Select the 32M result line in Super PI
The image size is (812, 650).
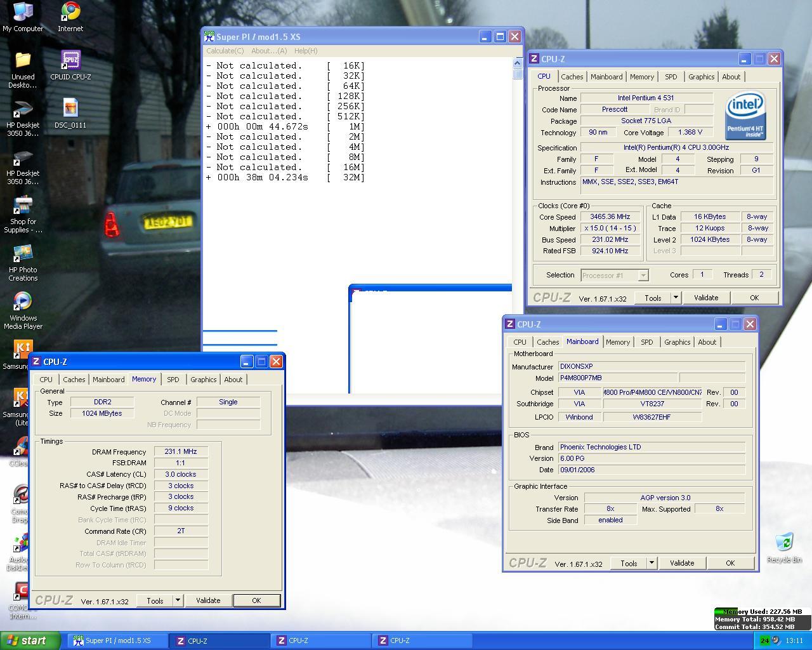[285, 178]
